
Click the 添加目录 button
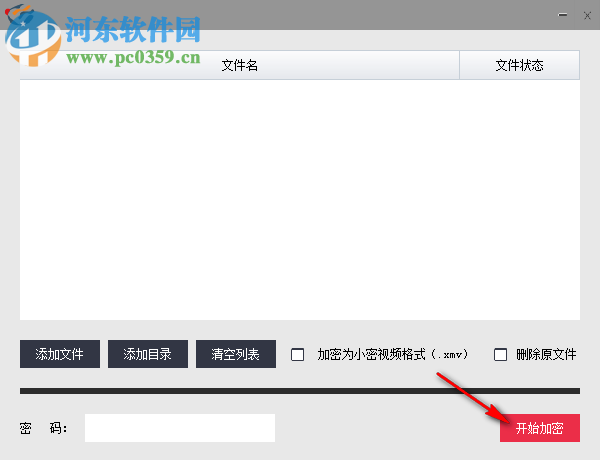[148, 354]
